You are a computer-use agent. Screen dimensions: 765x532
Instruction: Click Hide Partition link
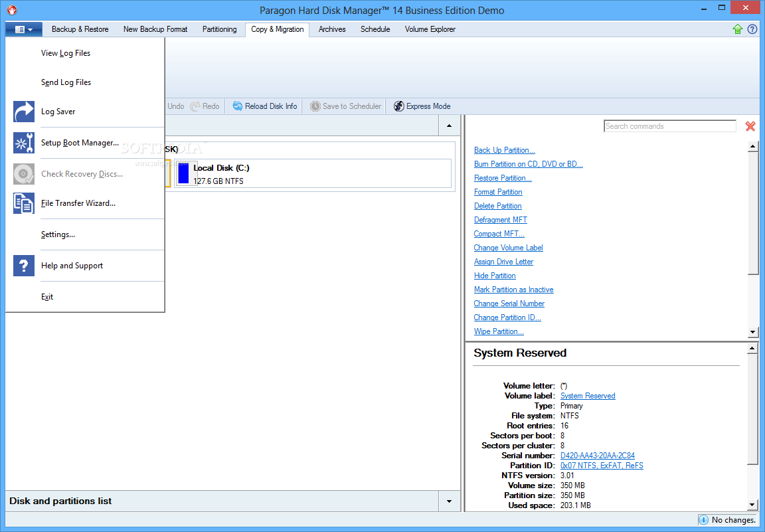coord(495,276)
